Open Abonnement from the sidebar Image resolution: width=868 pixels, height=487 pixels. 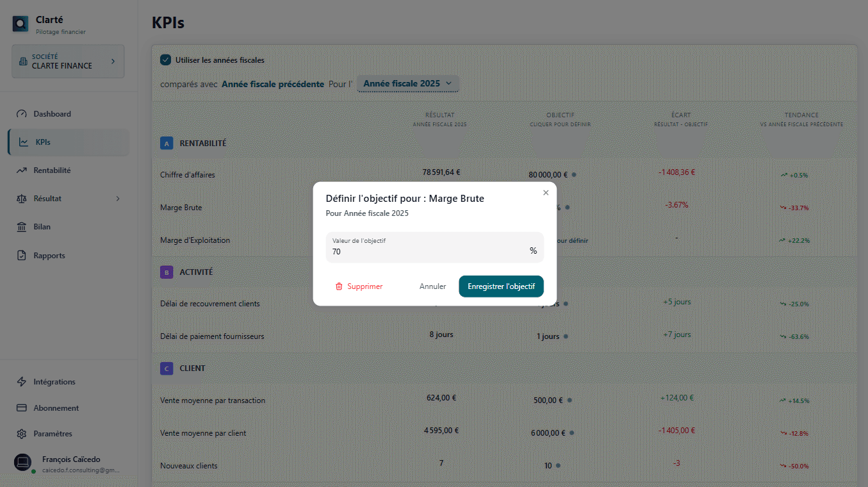[x=54, y=408]
